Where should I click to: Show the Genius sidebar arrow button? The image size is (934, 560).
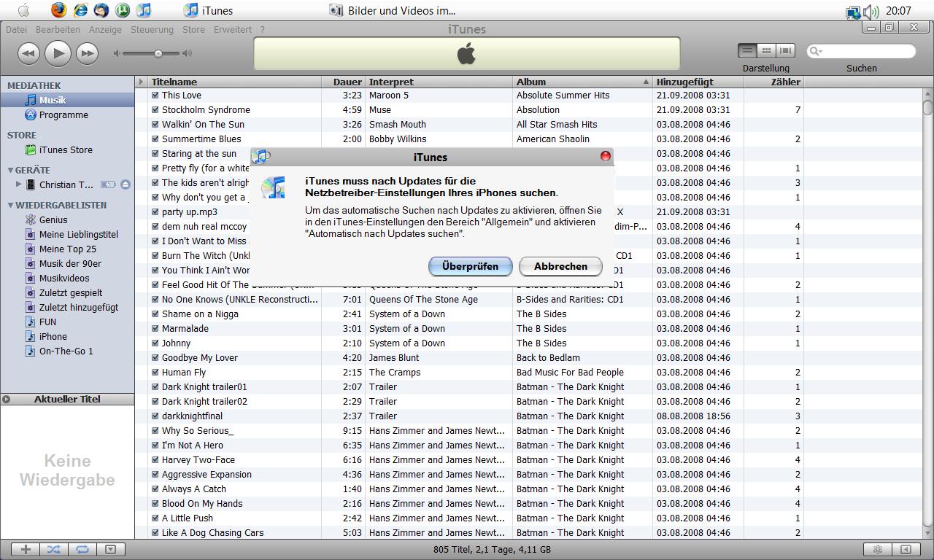[x=906, y=549]
